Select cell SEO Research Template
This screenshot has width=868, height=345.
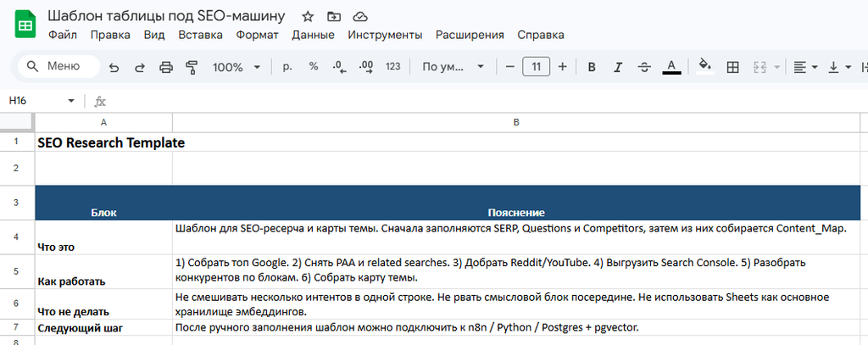103,142
